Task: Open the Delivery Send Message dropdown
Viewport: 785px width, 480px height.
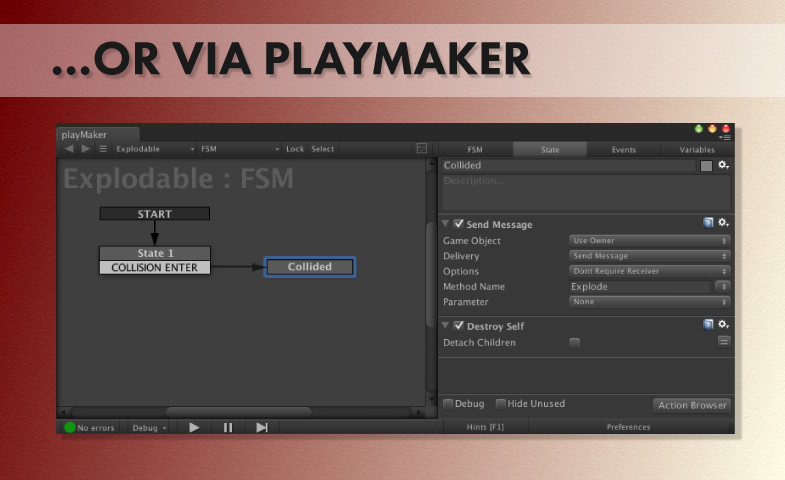Action: [x=649, y=256]
